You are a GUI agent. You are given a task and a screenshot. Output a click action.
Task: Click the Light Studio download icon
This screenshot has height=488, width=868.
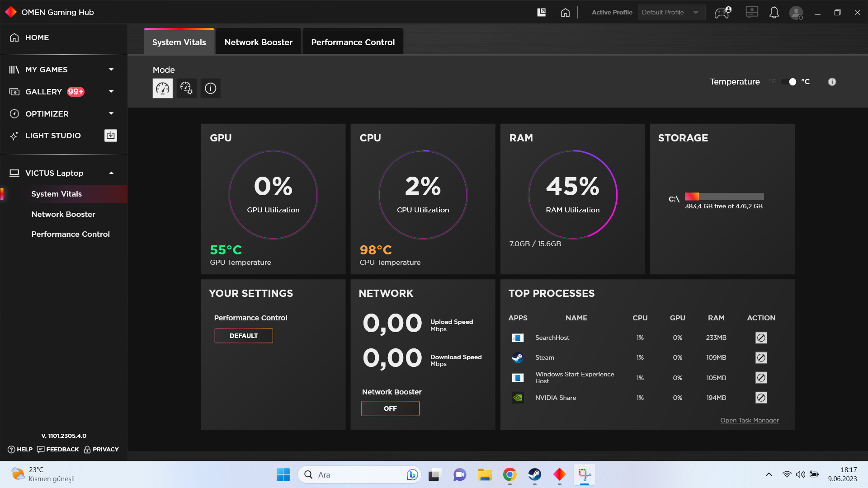coord(111,136)
